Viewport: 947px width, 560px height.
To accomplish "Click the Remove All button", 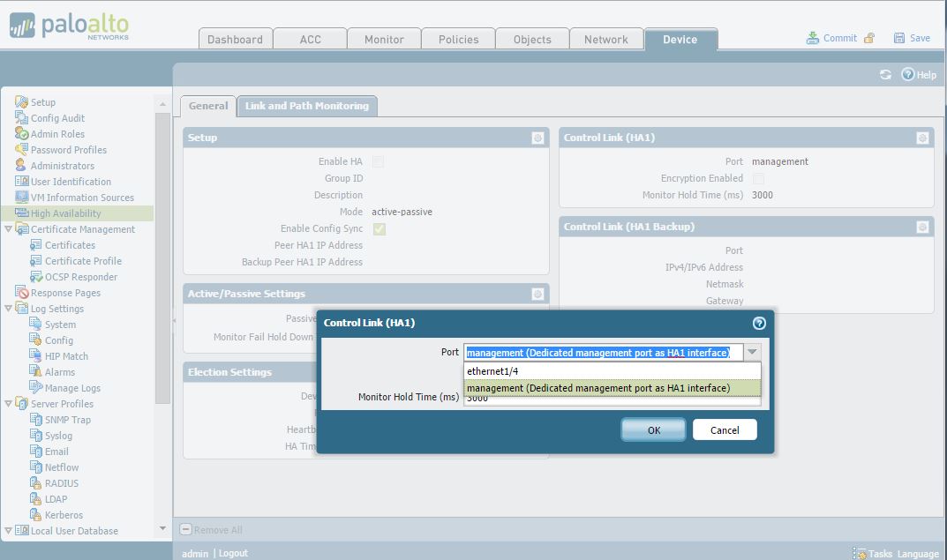I will click(212, 530).
